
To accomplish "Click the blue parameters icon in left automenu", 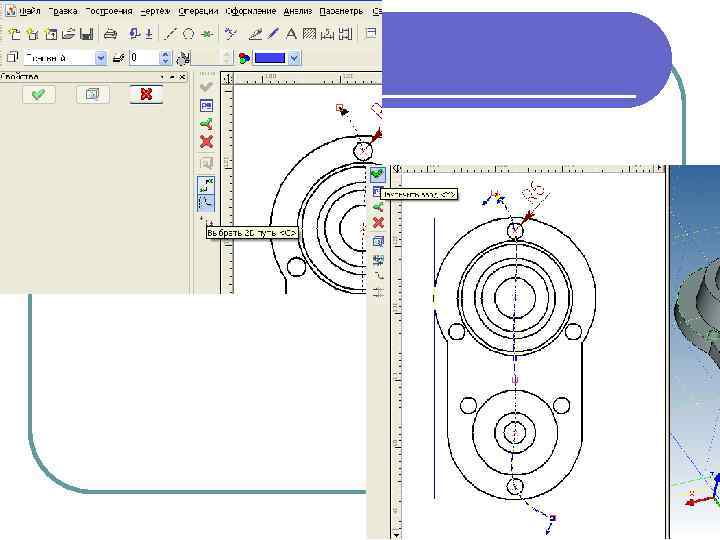I will point(207,106).
